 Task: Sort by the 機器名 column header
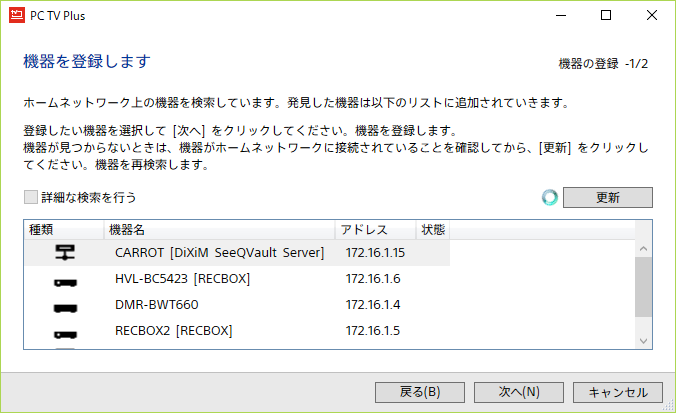point(220,230)
